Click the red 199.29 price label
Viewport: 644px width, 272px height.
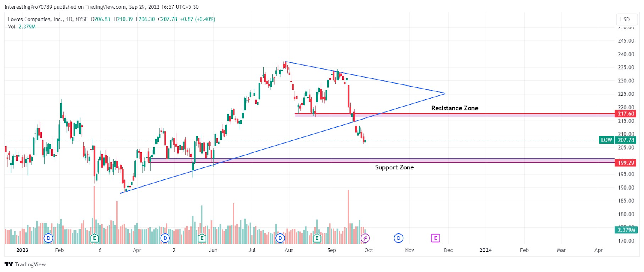coord(626,163)
